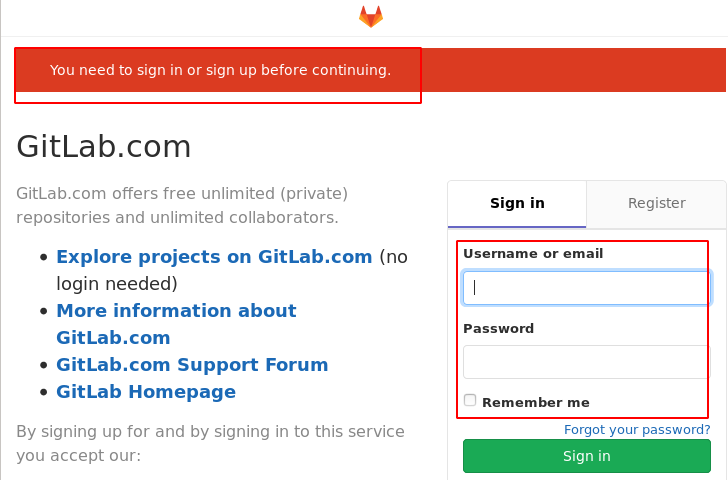Click the GitLab fox logo

[371, 17]
